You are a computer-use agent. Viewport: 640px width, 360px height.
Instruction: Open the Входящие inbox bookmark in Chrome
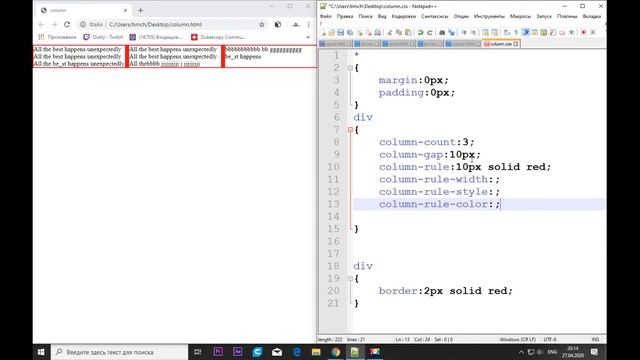[x=155, y=37]
